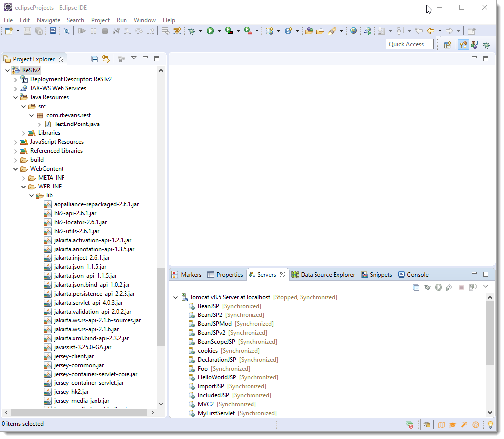504x439 pixels.
Task: Switch to the Console tab
Action: (x=413, y=275)
